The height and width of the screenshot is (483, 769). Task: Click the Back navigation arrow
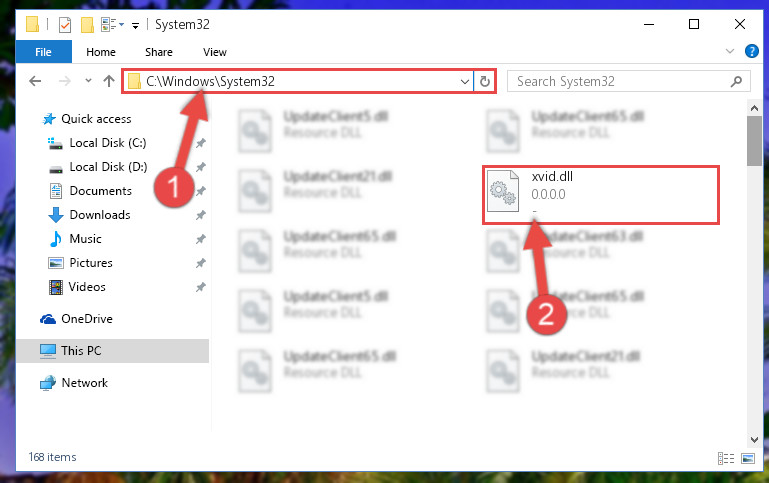[35, 81]
